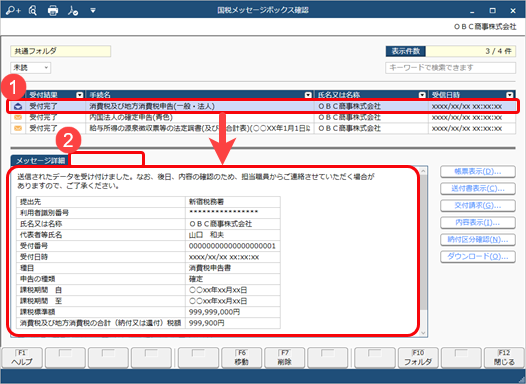Click scrollbar down arrow in message detail
This screenshot has width=526, height=384.
click(424, 333)
